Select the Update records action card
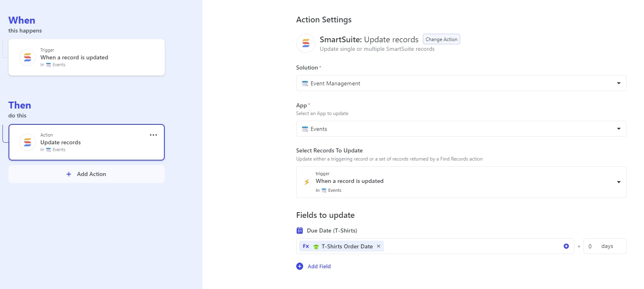 86,142
